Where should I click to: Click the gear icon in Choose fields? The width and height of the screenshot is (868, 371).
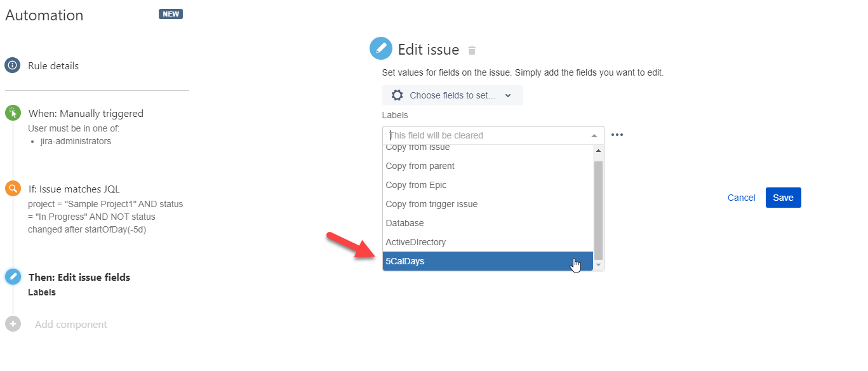pyautogui.click(x=397, y=95)
